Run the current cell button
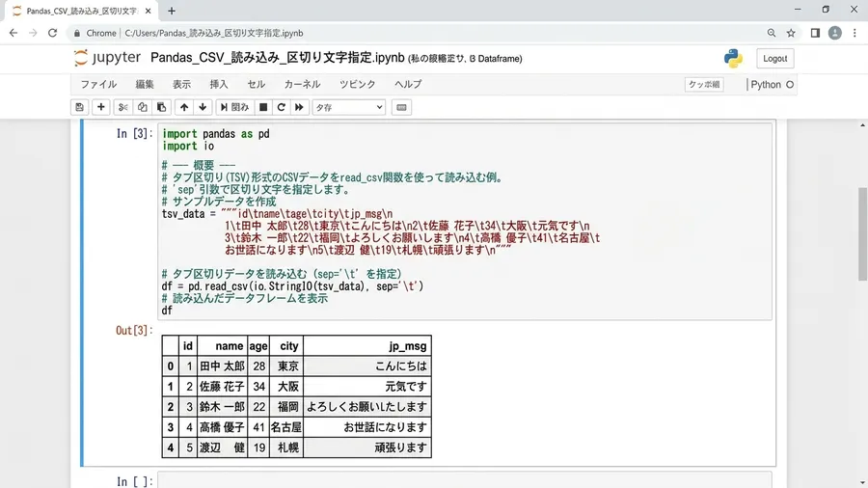The height and width of the screenshot is (488, 868). tap(234, 107)
